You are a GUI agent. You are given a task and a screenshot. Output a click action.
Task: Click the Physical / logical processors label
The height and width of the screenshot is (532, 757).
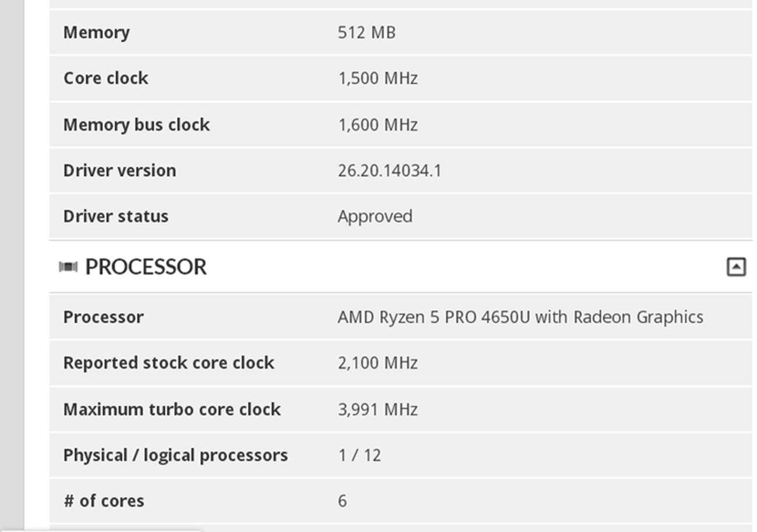[x=175, y=455]
